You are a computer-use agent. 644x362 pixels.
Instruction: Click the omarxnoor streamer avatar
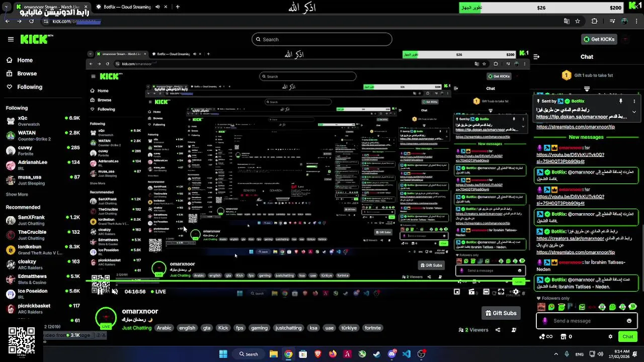tap(106, 318)
